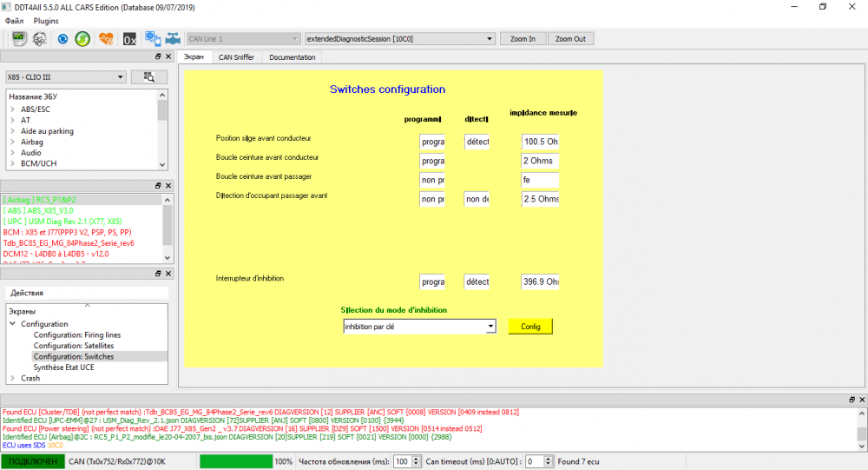This screenshot has height=470, width=868.
Task: Select [ Airbag ] RC5_P1&P2 entry
Action: tap(40, 200)
